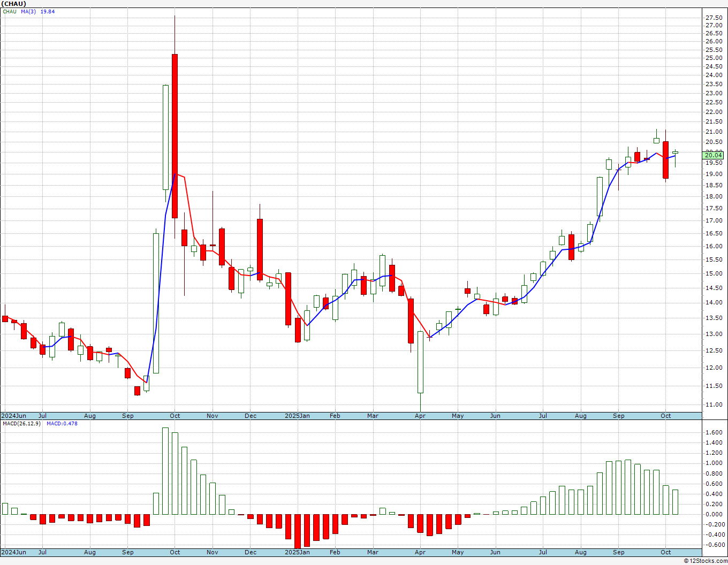Select Apr on the MACD panel date axis

(420, 552)
